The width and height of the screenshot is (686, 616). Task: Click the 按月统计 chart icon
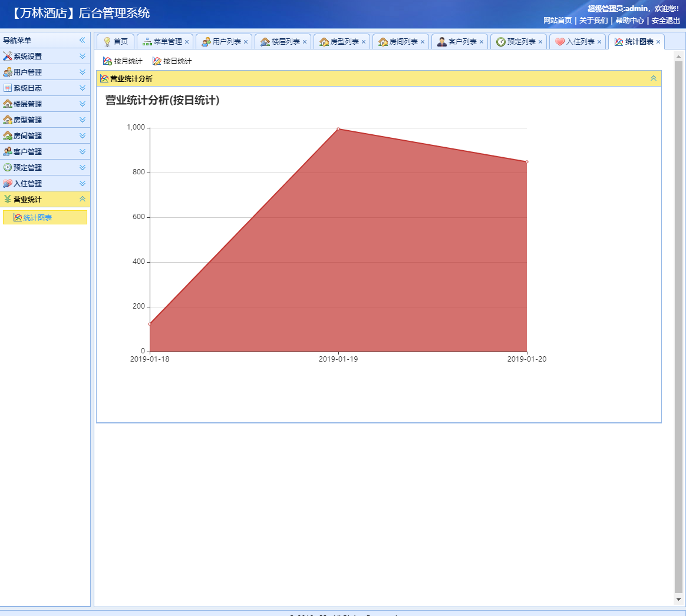[x=107, y=61]
